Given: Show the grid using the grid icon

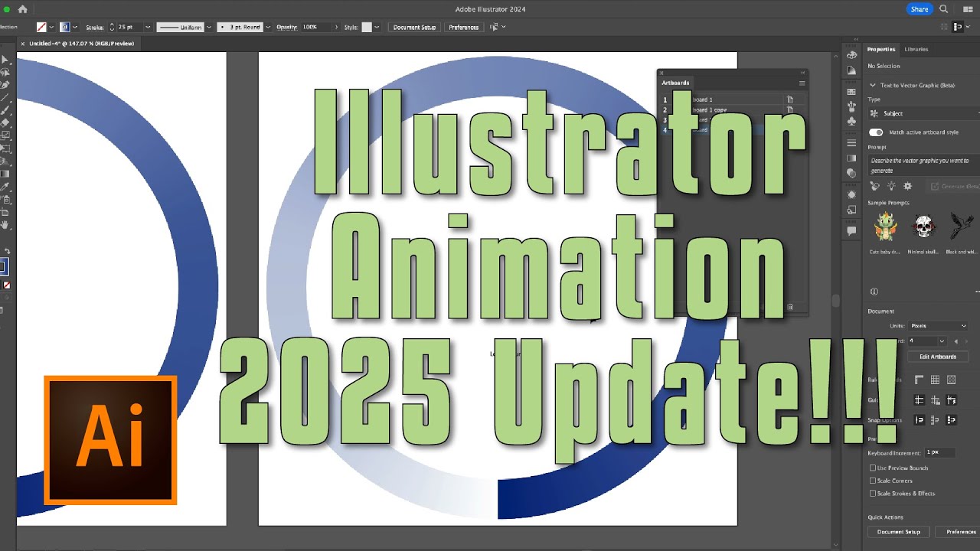Looking at the screenshot, I should pyautogui.click(x=935, y=380).
